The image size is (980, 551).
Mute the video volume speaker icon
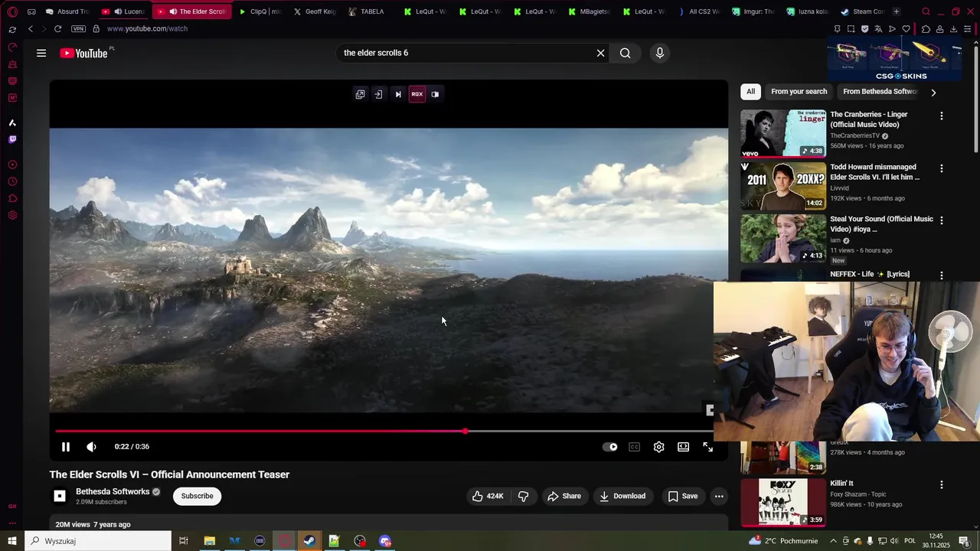click(91, 447)
